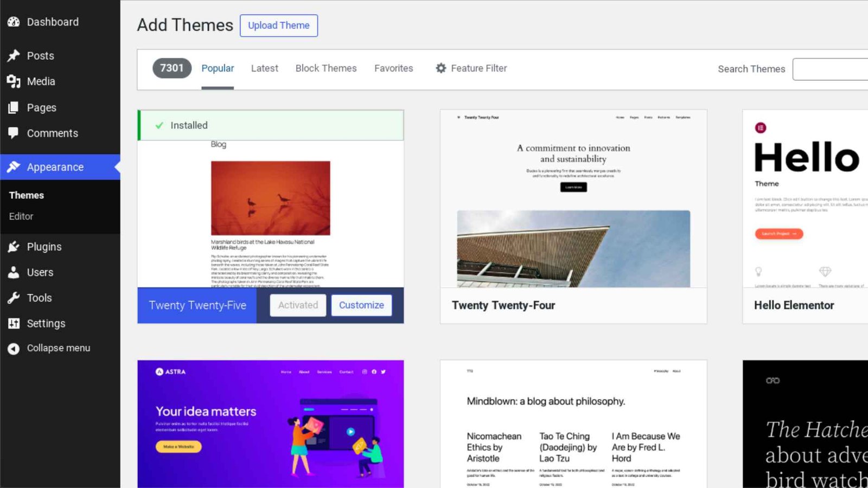Click the Twenty Twenty-Five theme name
This screenshot has width=868, height=488.
tap(197, 305)
